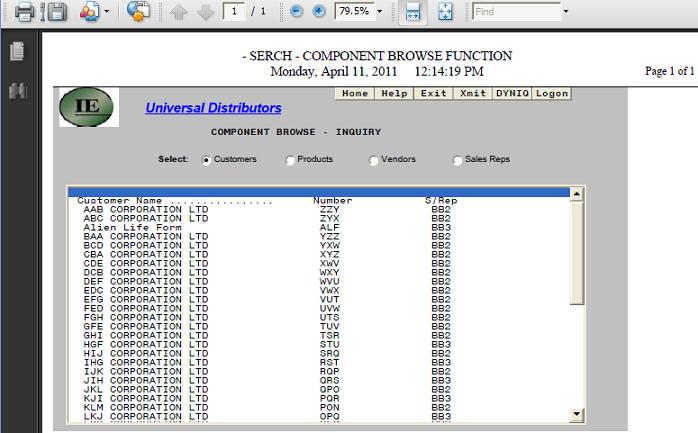Open the Find box dropdown arrow
Screen dimensions: 698x433
coord(566,12)
